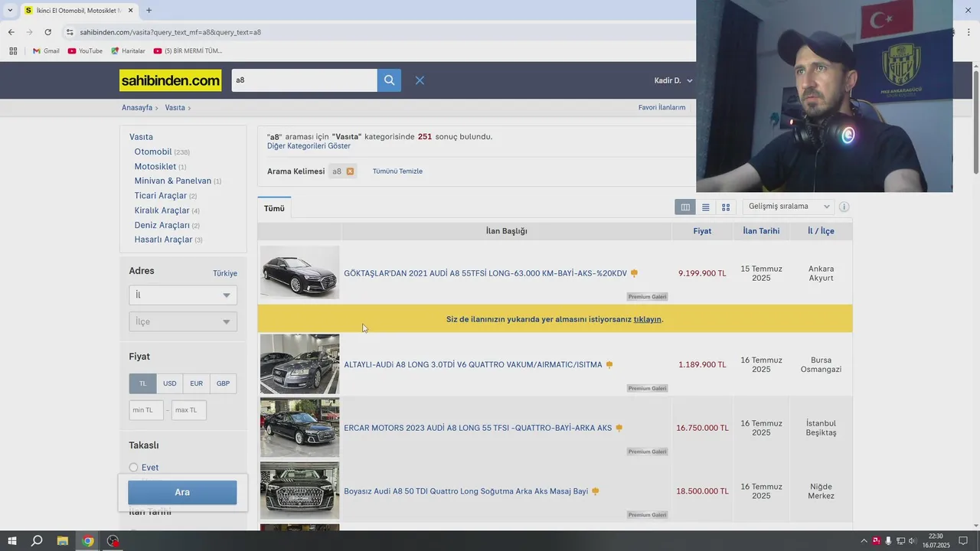Click the a8 search text box
The width and height of the screenshot is (980, 551).
click(305, 80)
